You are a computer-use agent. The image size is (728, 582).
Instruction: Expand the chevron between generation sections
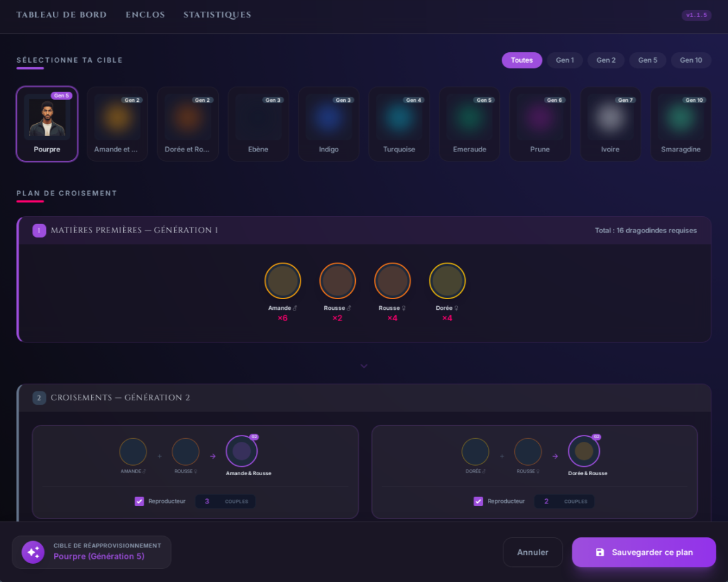point(364,366)
